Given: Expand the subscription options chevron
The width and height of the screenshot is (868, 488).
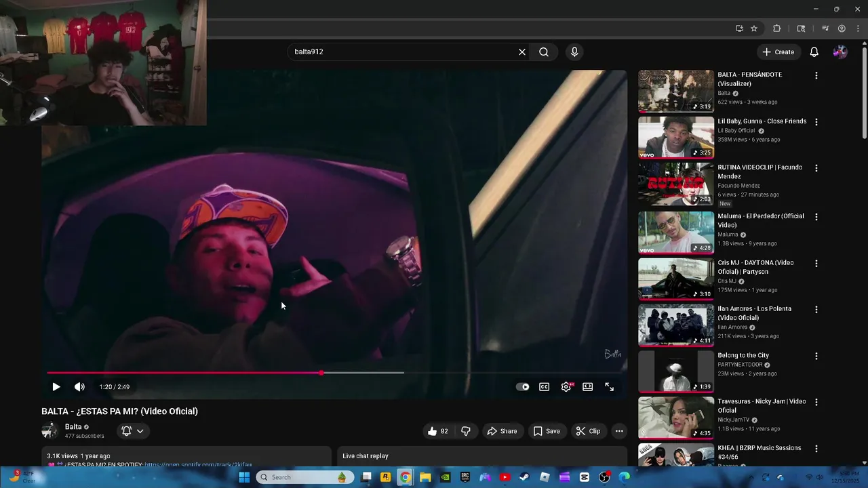Looking at the screenshot, I should click(140, 431).
